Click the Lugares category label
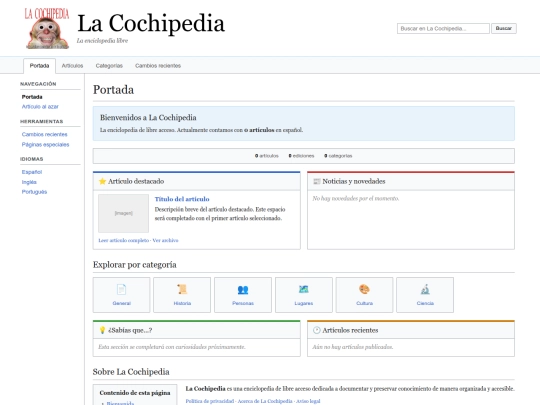 [304, 303]
